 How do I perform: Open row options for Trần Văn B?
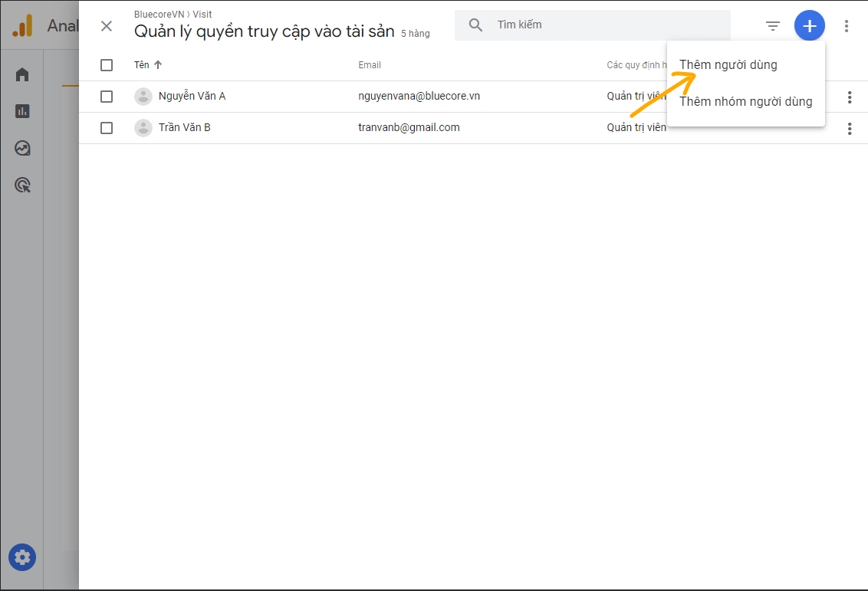(849, 129)
